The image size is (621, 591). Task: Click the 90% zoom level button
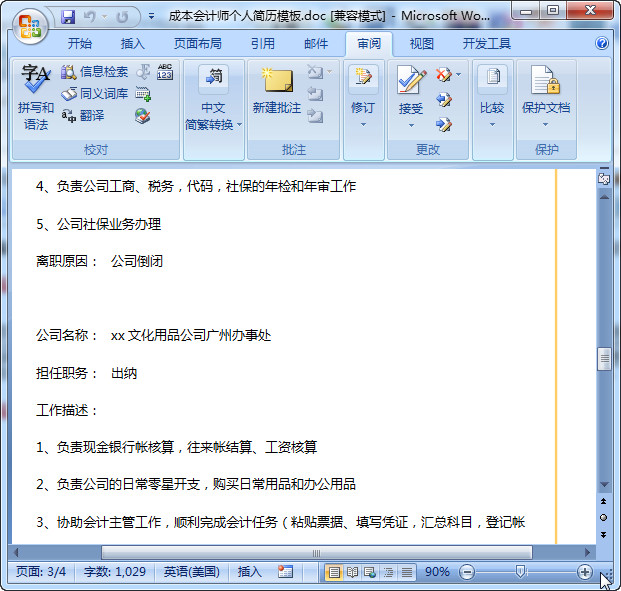pos(437,572)
